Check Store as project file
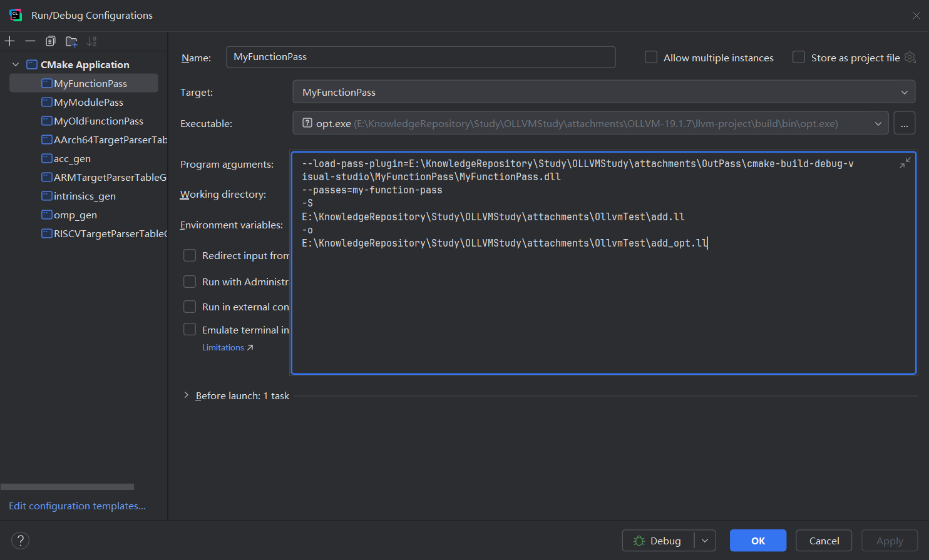929x560 pixels. tap(799, 58)
